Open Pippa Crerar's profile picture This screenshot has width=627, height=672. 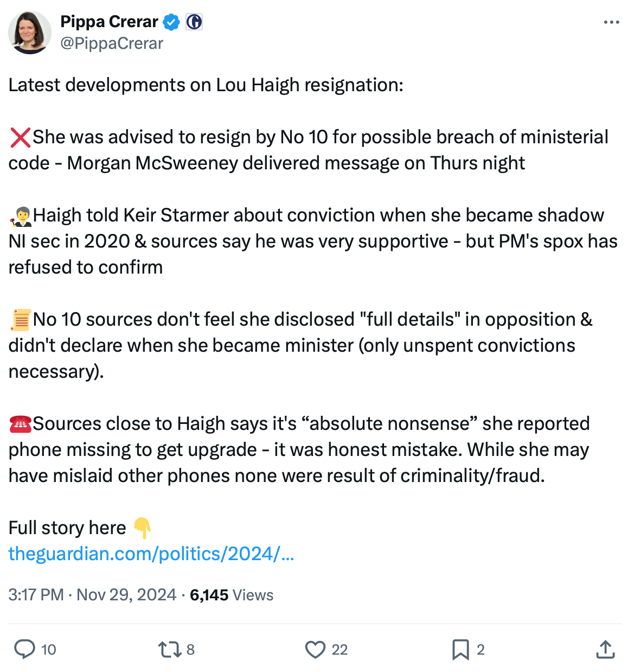click(x=30, y=33)
